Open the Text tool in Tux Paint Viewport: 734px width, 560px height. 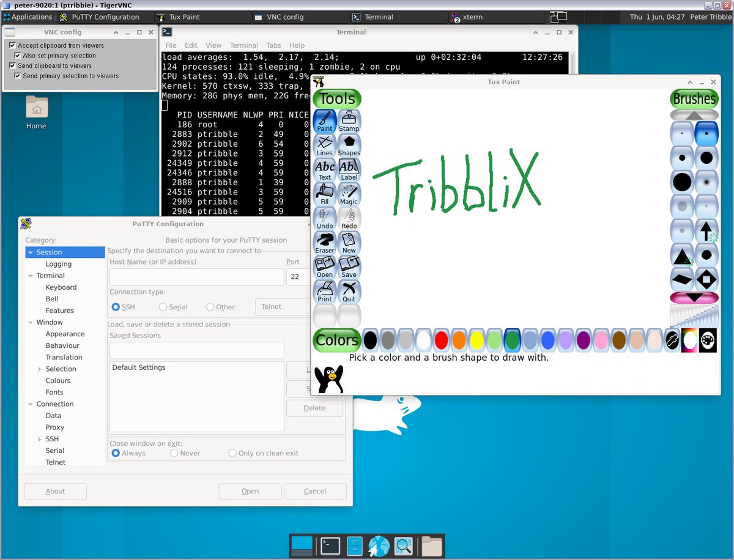tap(324, 169)
